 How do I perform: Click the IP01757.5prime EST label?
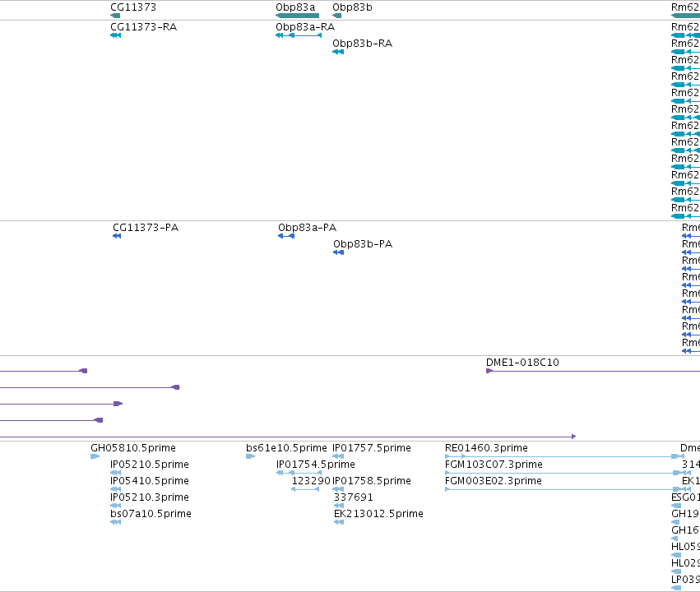(x=372, y=448)
